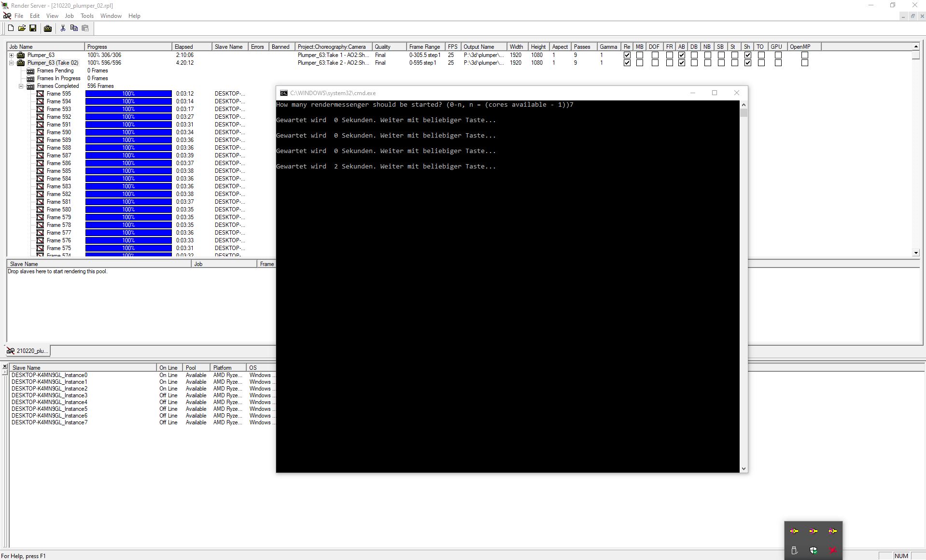
Task: Click the On Line column header in slave list
Action: [169, 368]
